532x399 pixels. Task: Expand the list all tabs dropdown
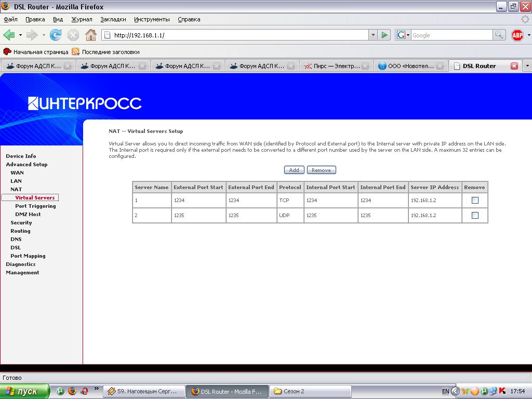[x=527, y=66]
